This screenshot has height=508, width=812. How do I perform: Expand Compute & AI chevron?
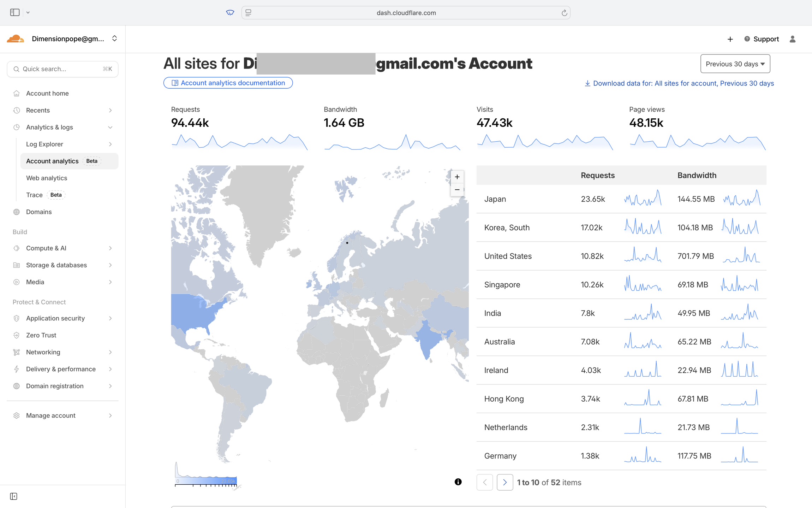tap(110, 248)
